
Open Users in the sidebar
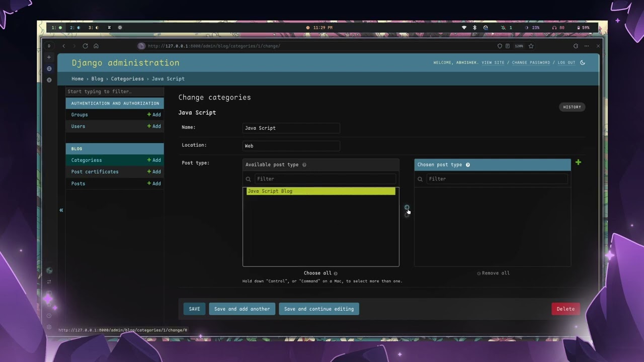(78, 126)
